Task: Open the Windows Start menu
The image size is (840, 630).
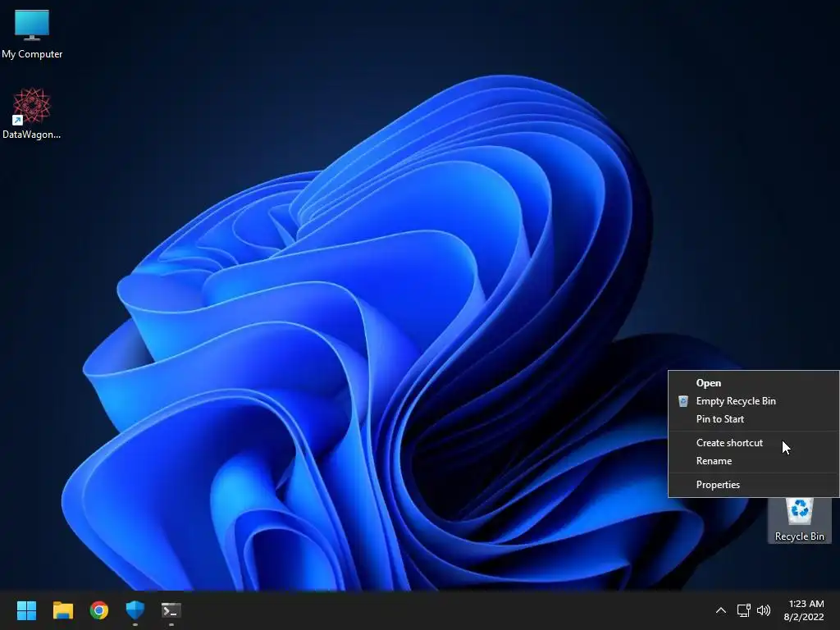Action: click(26, 610)
